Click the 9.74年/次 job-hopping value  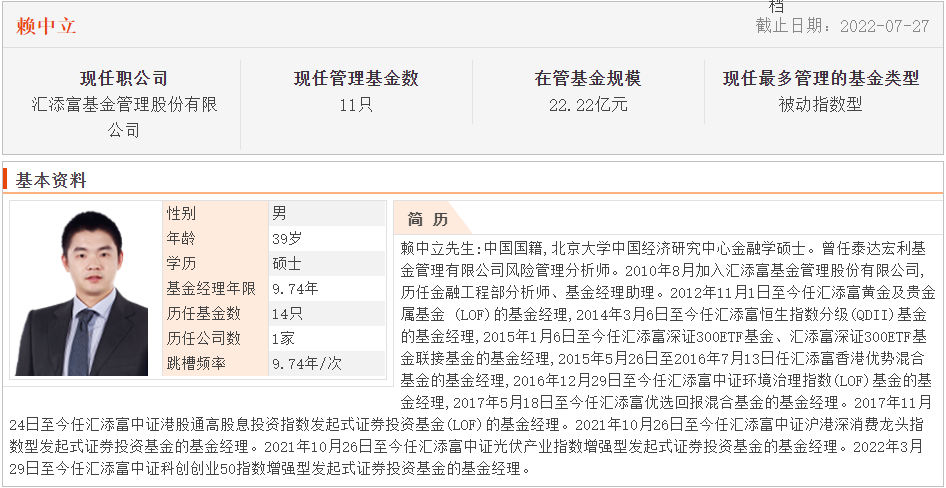point(306,364)
